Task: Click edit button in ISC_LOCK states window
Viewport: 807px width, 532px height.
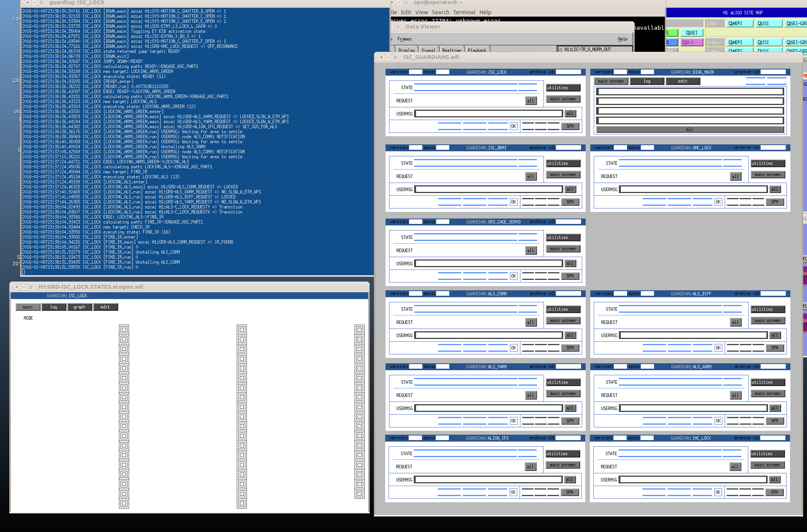Action: tap(105, 307)
